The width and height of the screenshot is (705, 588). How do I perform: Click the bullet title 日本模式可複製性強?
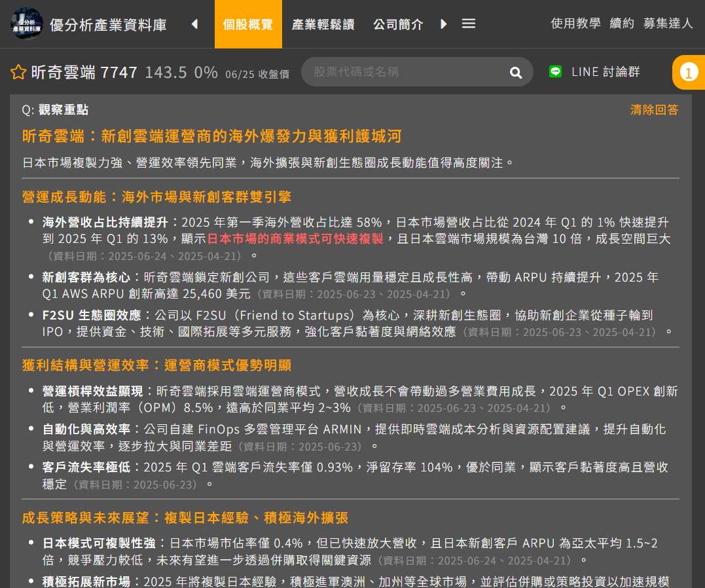(99, 543)
